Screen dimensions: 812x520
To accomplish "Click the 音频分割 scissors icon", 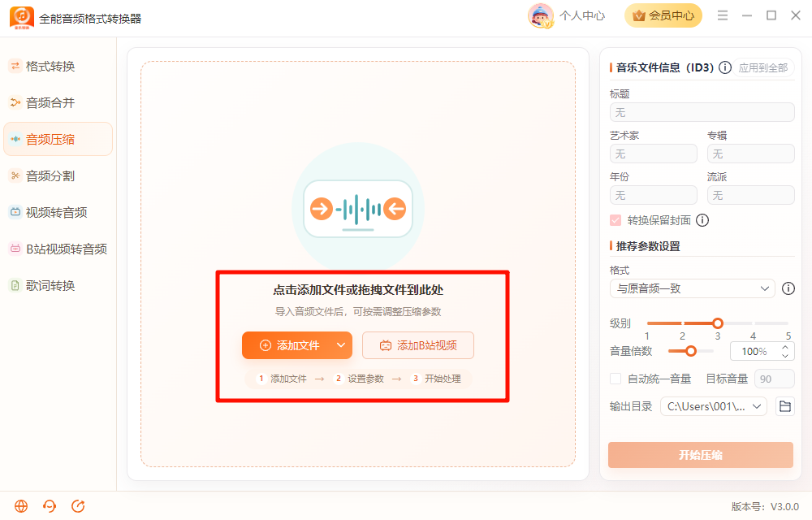I will 15,176.
